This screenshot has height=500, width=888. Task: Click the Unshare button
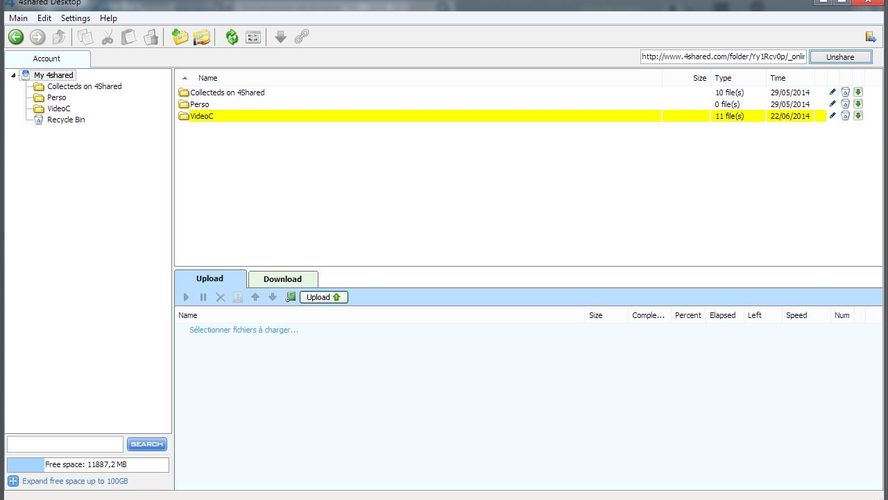pos(840,57)
